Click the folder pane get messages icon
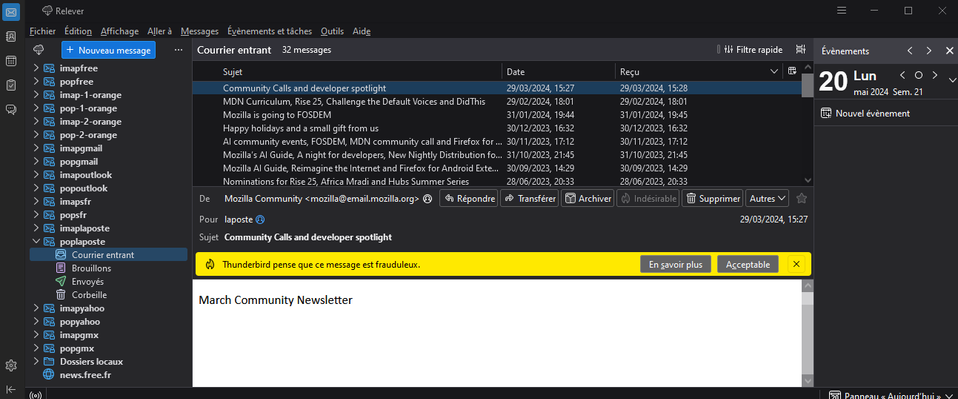Viewport: 958px width, 399px height. click(x=38, y=49)
